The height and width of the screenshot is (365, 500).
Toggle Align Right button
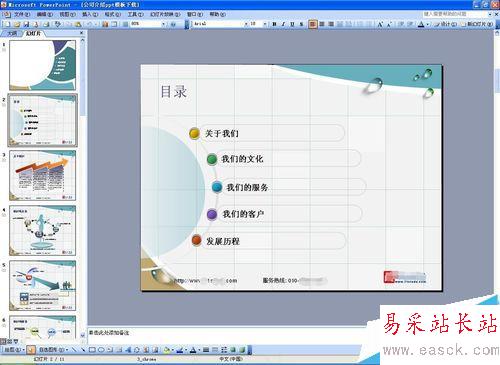331,24
